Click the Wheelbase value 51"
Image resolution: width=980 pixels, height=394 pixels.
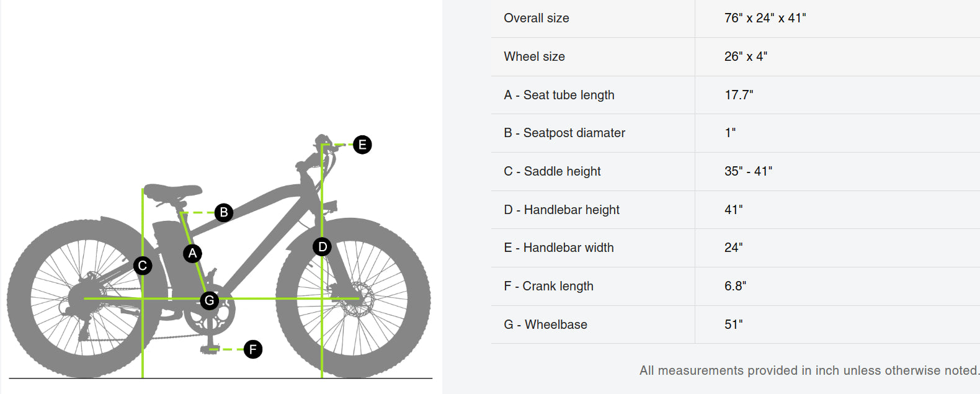tap(733, 325)
